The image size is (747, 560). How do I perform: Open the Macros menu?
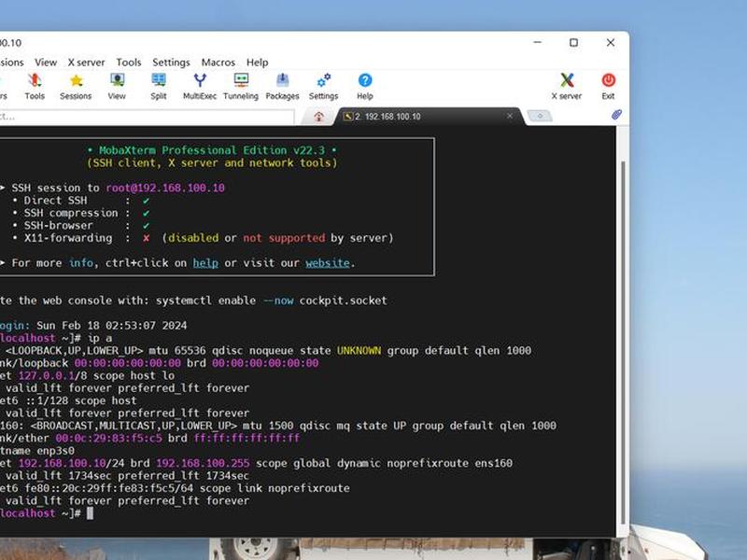click(x=218, y=63)
